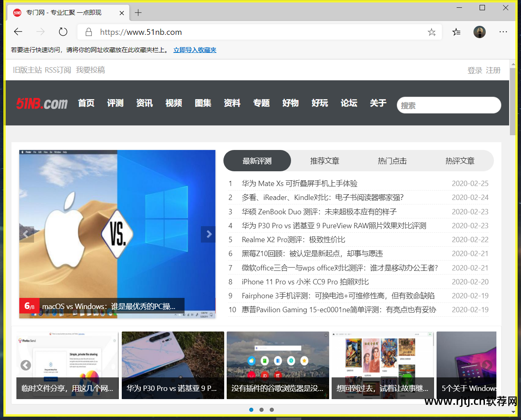View site security lock info
This screenshot has height=420, width=521.
click(89, 32)
